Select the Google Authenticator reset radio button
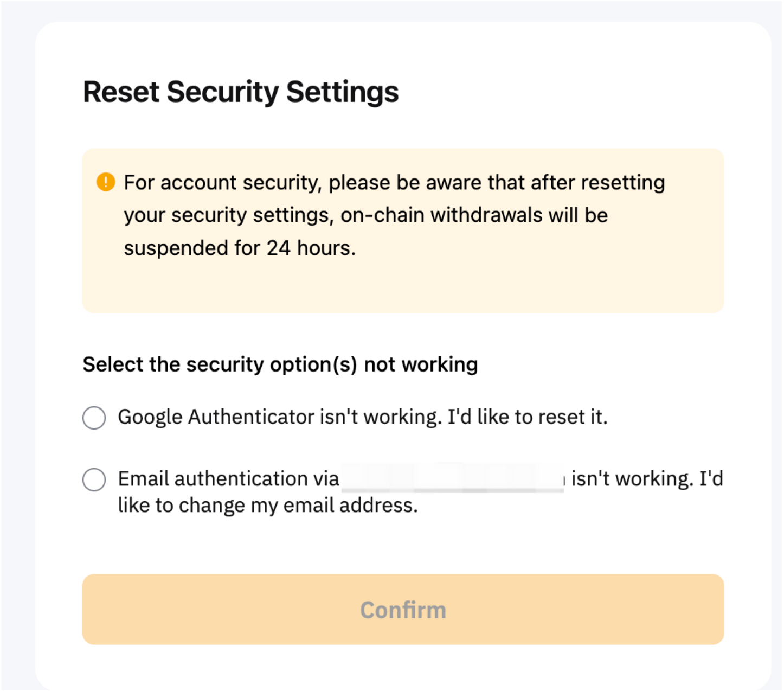 point(94,418)
